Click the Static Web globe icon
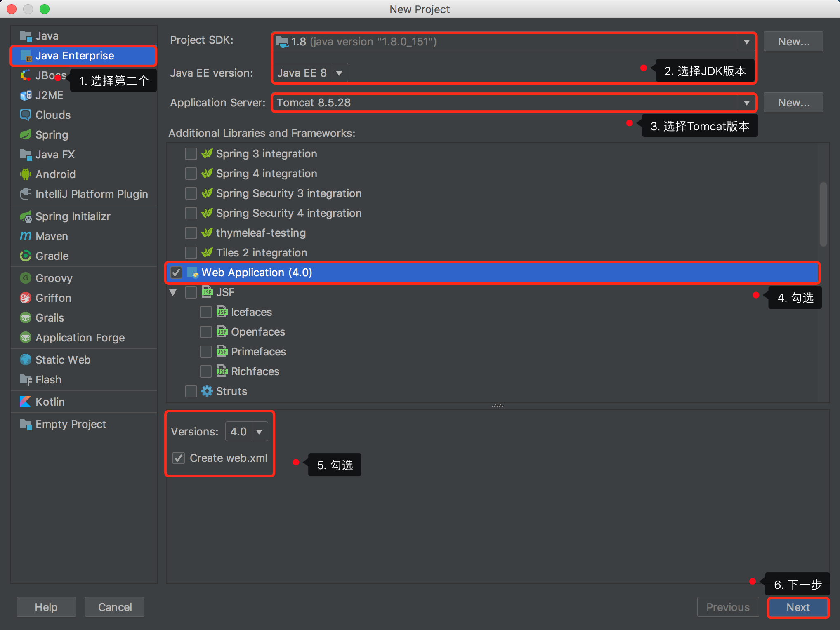The width and height of the screenshot is (840, 630). 26,360
